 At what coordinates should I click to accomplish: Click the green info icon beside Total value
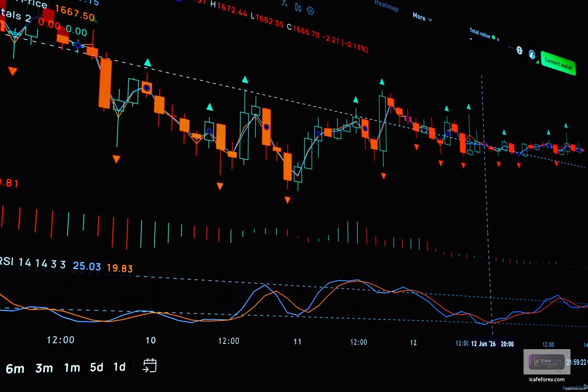point(494,37)
